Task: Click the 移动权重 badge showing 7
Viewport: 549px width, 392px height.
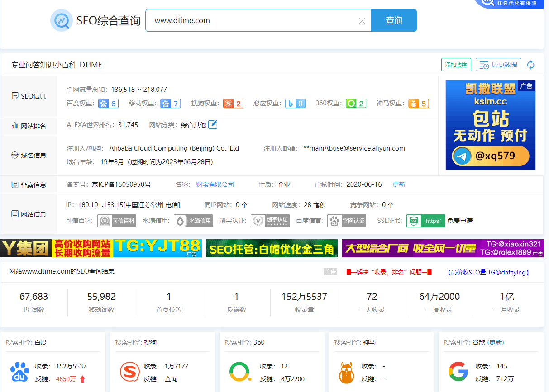Action: pos(171,104)
